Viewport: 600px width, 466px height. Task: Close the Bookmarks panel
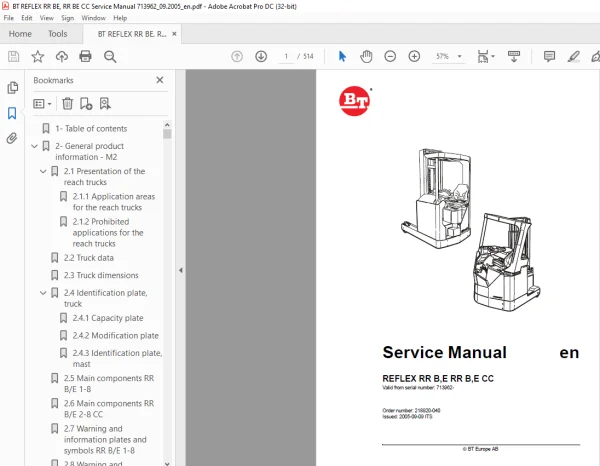(160, 80)
